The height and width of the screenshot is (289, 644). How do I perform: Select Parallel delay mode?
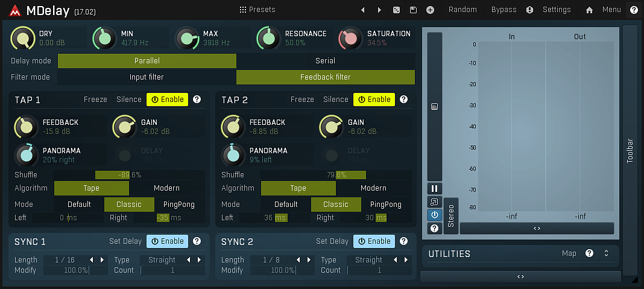click(147, 61)
